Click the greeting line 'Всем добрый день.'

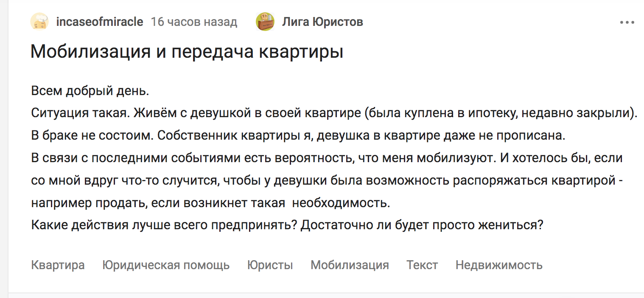tap(90, 90)
